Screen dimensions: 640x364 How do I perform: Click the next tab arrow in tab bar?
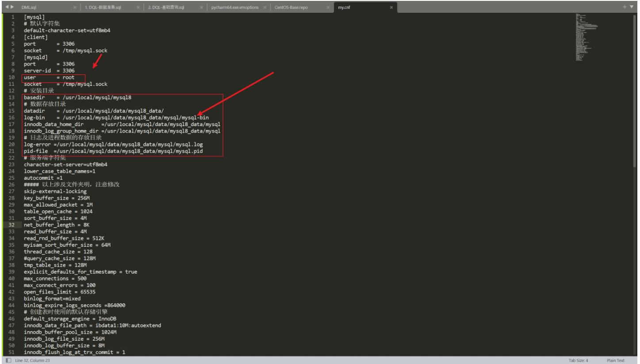(12, 7)
